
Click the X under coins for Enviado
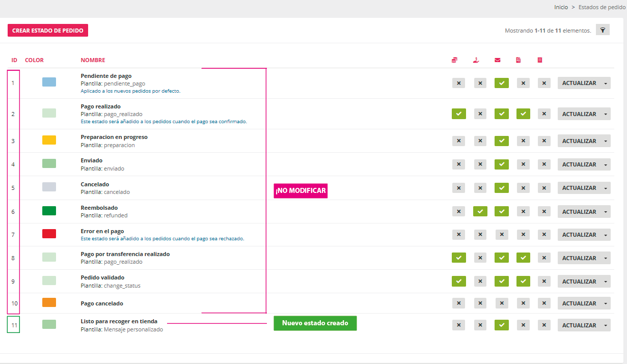click(458, 164)
